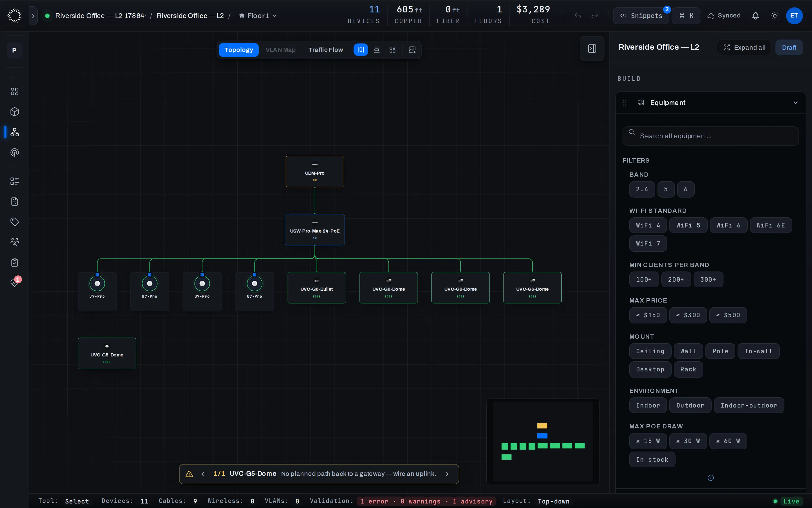Image resolution: width=812 pixels, height=508 pixels.
Task: Select the topology network icon in the sidebar
Action: coord(14,132)
